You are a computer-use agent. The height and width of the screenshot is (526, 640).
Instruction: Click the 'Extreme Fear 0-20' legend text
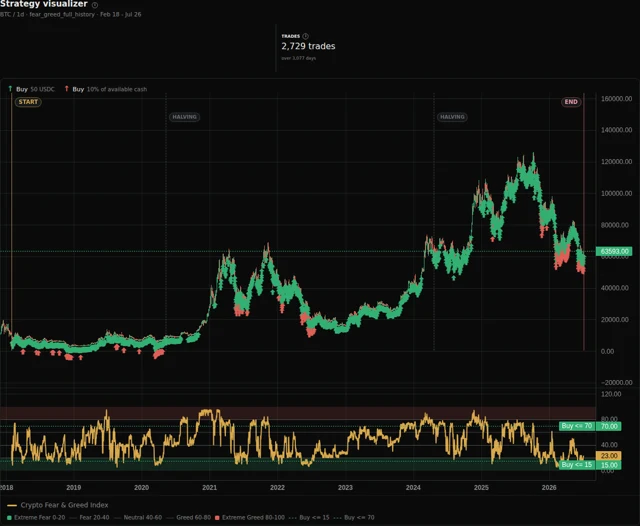(40, 517)
